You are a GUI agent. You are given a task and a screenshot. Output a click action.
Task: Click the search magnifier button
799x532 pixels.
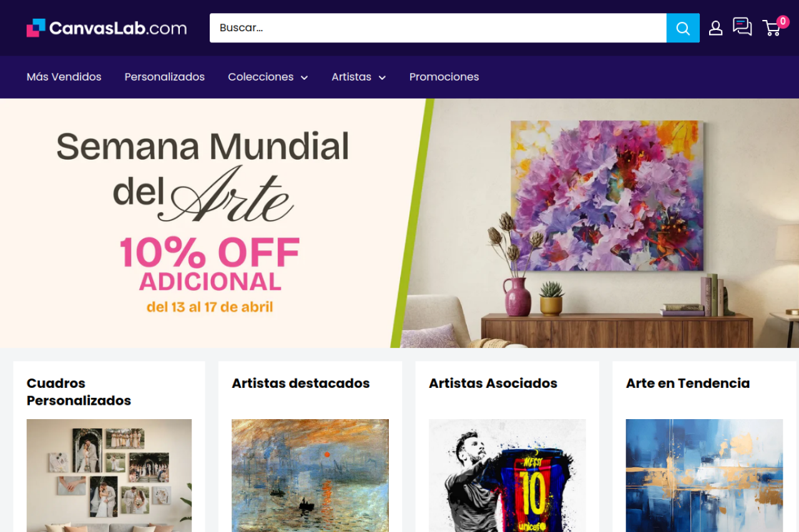683,28
